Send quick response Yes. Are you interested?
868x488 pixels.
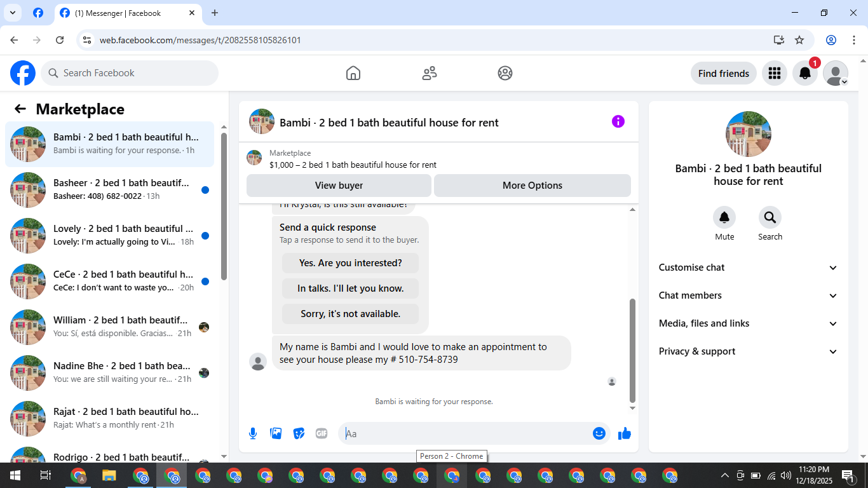pos(351,263)
